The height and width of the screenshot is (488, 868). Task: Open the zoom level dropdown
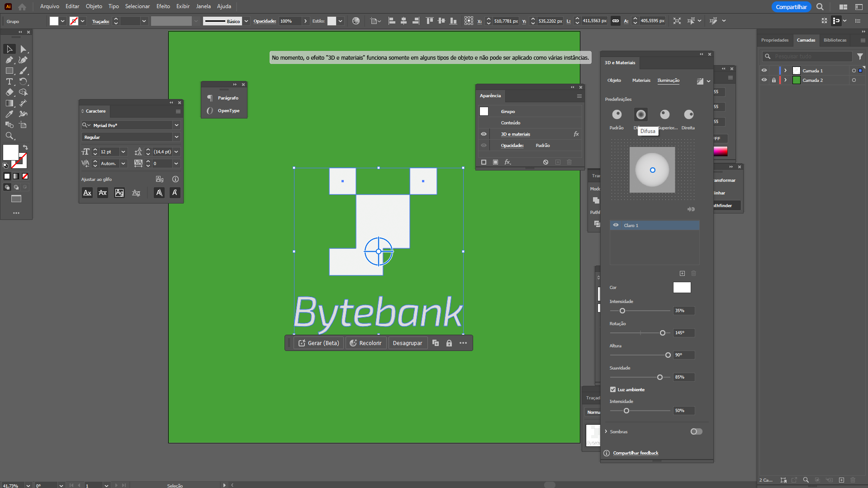[28, 485]
